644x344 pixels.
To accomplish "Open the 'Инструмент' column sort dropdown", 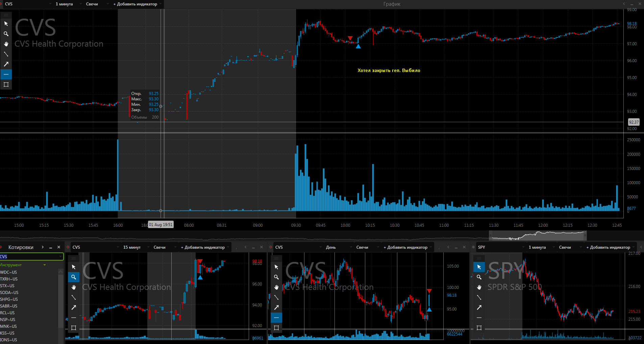I will click(x=45, y=265).
